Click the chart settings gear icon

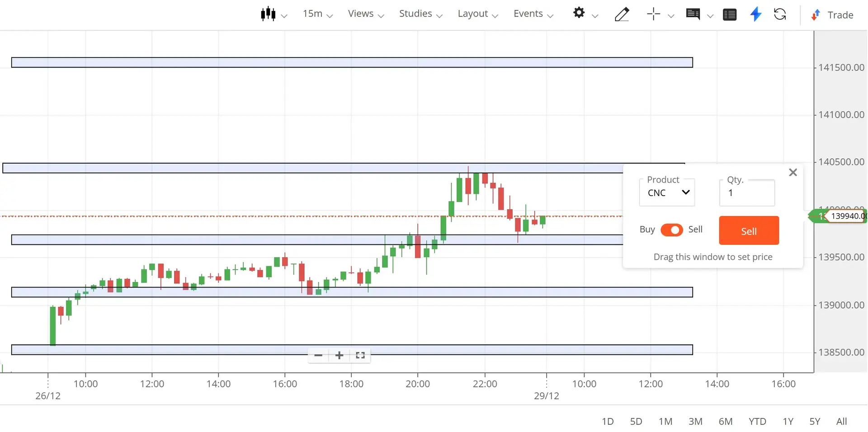coord(579,14)
